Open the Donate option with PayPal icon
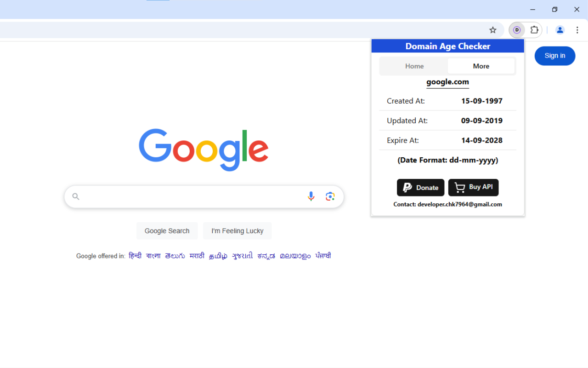Viewport: 588px width, 368px height. tap(420, 187)
